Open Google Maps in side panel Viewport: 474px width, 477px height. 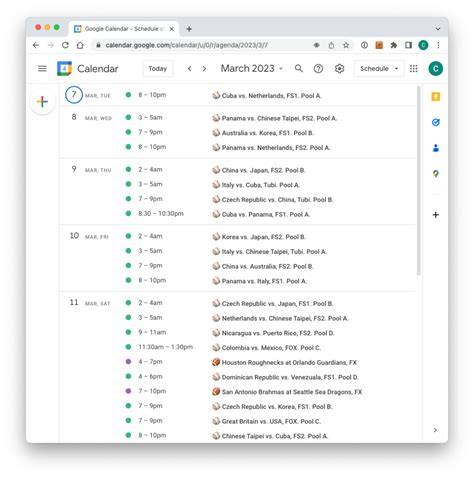click(436, 174)
